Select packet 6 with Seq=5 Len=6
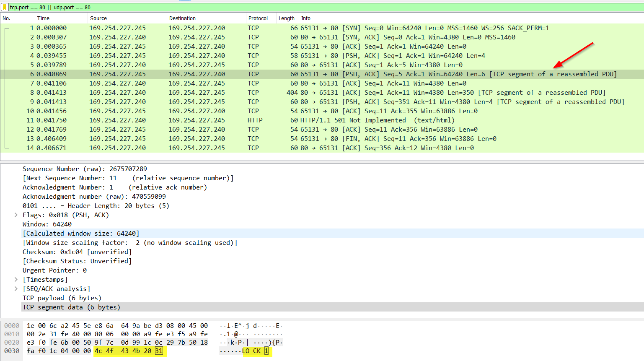The image size is (644, 361). pyautogui.click(x=322, y=74)
